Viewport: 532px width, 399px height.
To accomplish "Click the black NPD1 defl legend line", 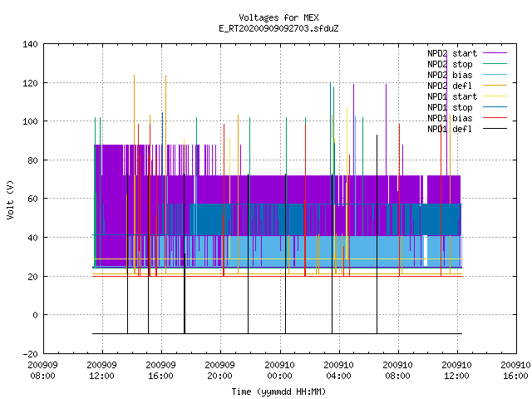I will tap(495, 129).
